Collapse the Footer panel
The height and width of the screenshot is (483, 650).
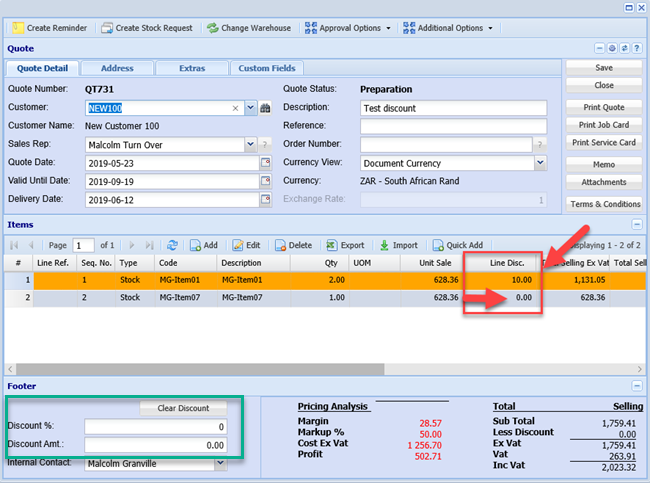pos(636,385)
